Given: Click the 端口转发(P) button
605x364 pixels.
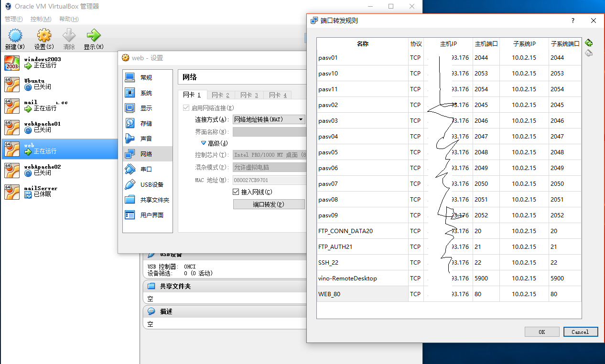Looking at the screenshot, I should [269, 204].
